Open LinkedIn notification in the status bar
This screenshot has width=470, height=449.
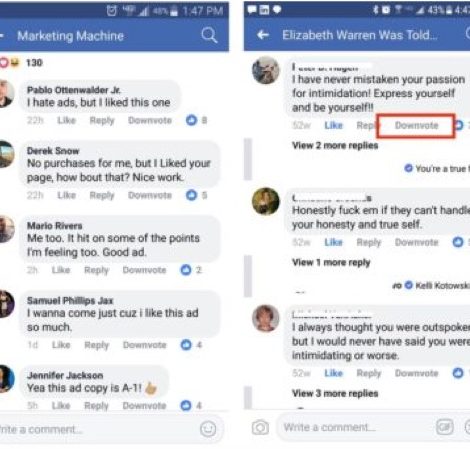264,10
